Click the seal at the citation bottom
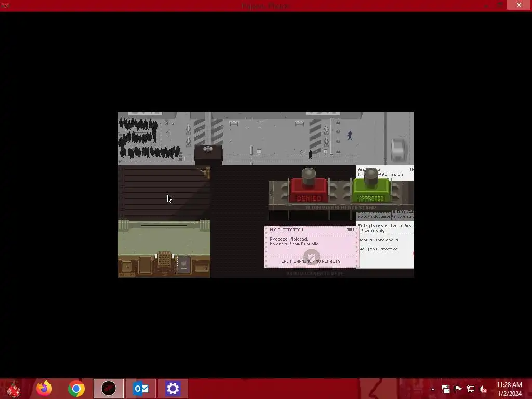This screenshot has height=399, width=532. tap(311, 257)
